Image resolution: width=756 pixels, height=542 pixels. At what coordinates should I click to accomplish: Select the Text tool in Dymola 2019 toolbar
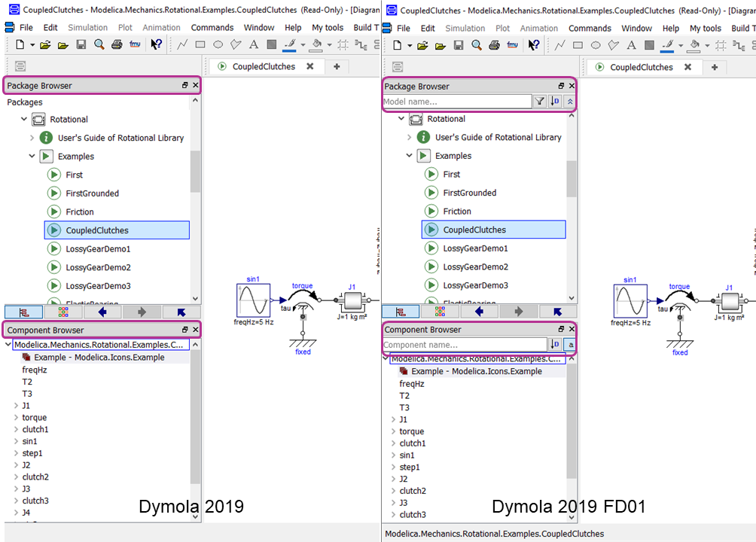(x=254, y=45)
